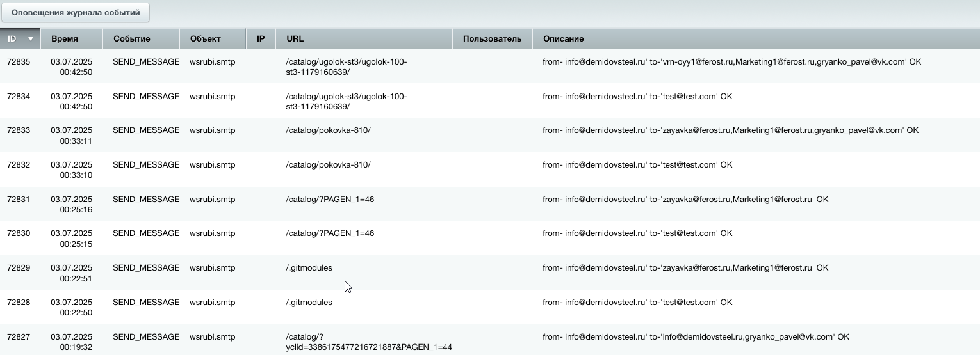Select ID cell 72828

[x=19, y=303]
